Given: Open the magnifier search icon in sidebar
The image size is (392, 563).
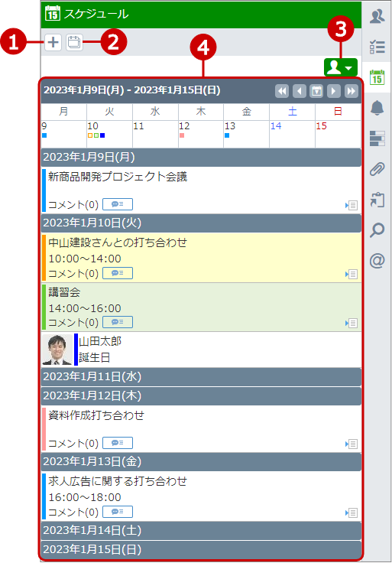Looking at the screenshot, I should [377, 230].
